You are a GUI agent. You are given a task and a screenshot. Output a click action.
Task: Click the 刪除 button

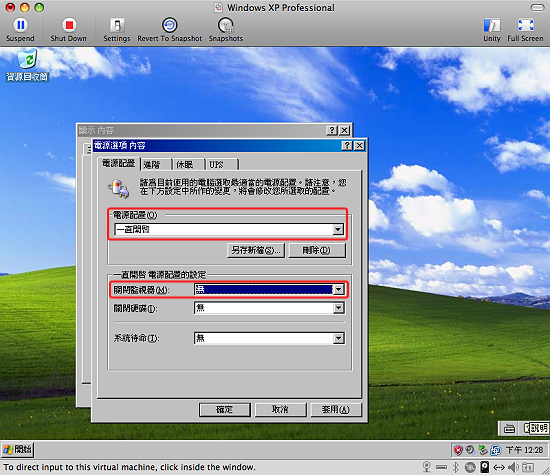pyautogui.click(x=317, y=250)
